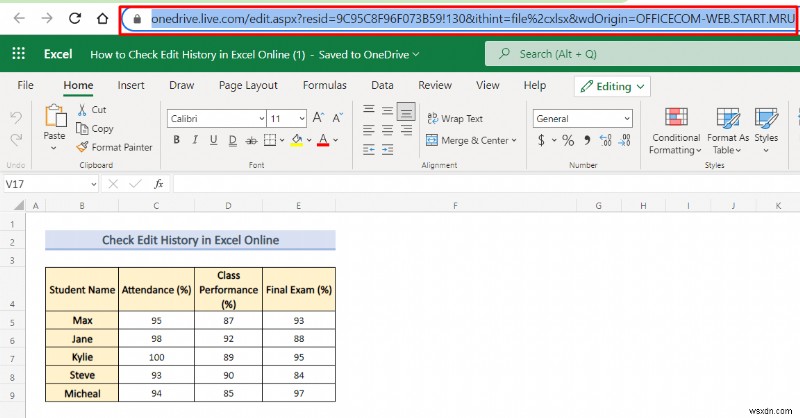Decrease font size with smaller A

[337, 118]
